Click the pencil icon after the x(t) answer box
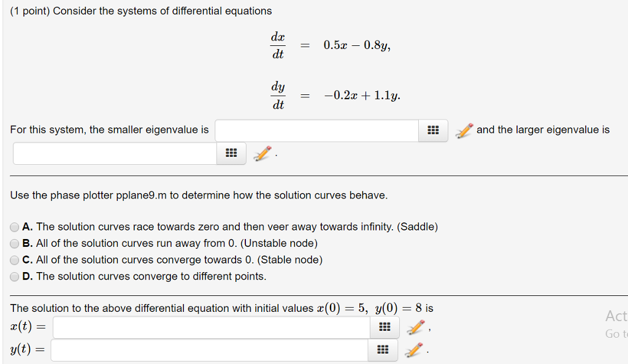The image size is (628, 364). click(x=414, y=327)
